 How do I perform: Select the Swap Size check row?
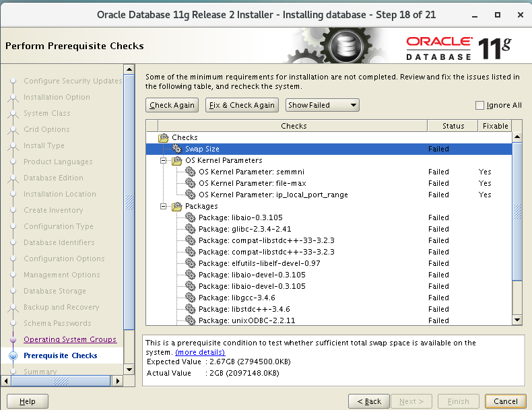coord(329,149)
